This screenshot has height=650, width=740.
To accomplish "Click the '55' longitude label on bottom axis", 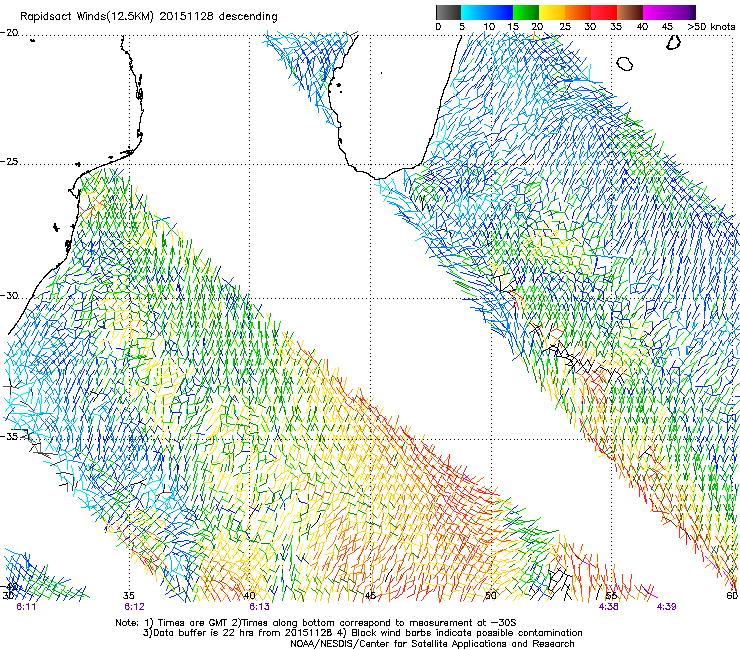I will (611, 595).
